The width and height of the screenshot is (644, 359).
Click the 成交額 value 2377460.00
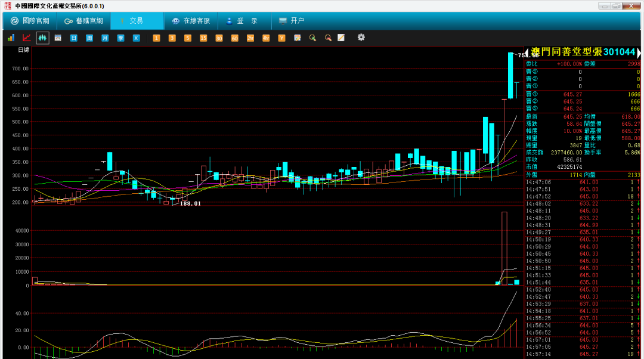pyautogui.click(x=566, y=153)
